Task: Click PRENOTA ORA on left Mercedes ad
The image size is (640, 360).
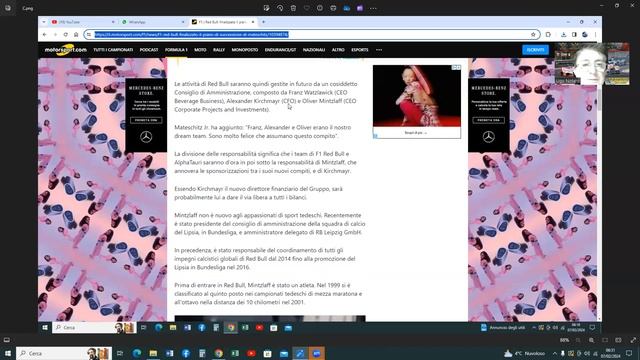Action: (x=146, y=120)
